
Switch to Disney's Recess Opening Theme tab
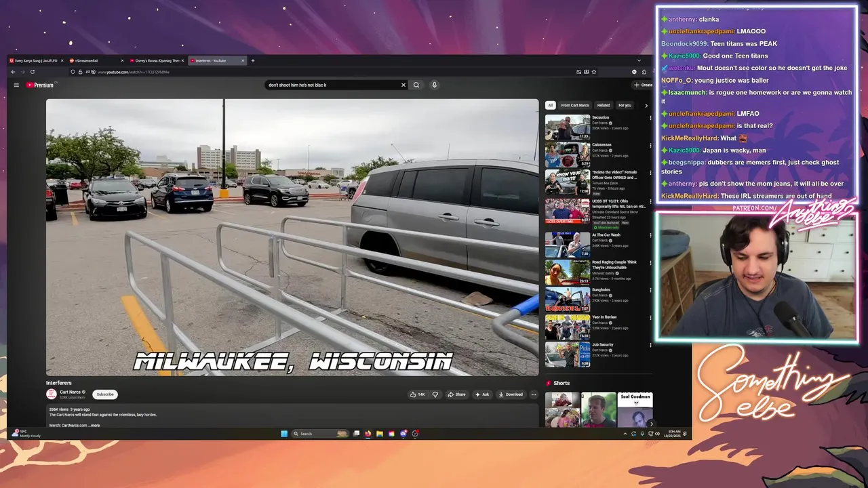pyautogui.click(x=156, y=60)
